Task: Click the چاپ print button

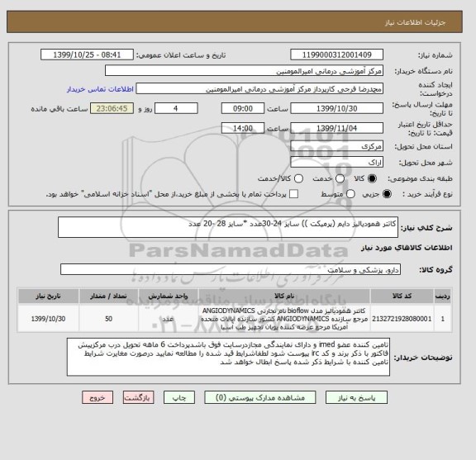Action: point(179,397)
